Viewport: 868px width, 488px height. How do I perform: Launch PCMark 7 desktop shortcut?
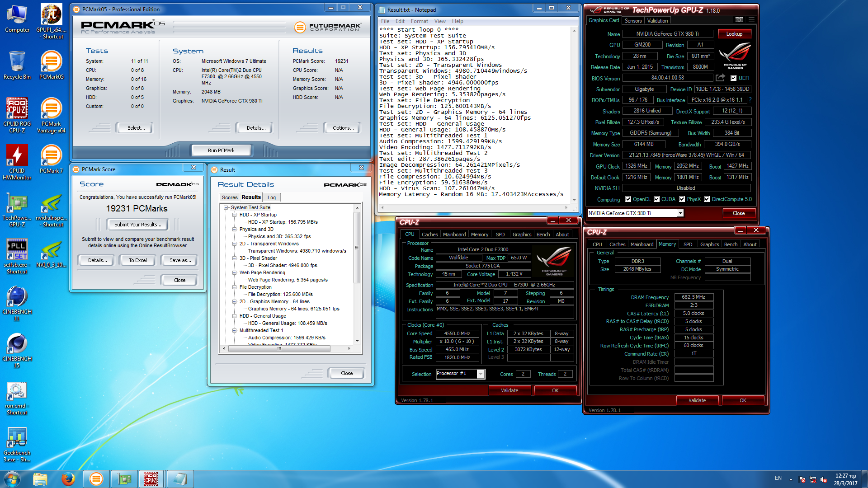click(x=52, y=159)
